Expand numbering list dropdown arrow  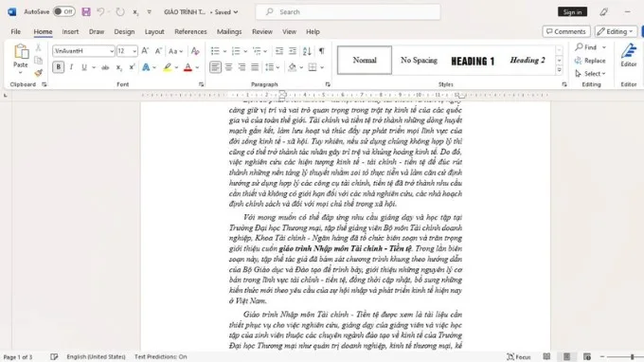click(245, 51)
